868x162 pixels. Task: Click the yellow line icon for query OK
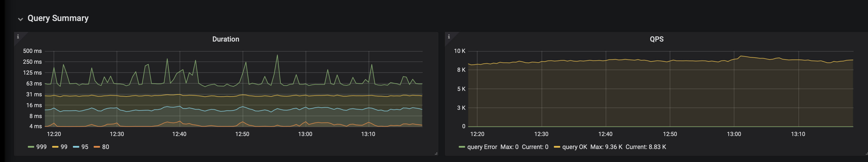pos(557,147)
